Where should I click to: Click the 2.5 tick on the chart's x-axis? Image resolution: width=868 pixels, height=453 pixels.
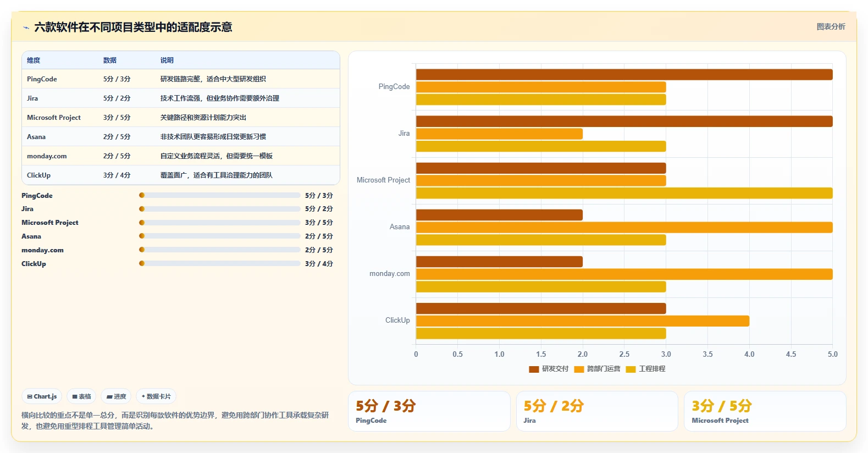pyautogui.click(x=624, y=355)
